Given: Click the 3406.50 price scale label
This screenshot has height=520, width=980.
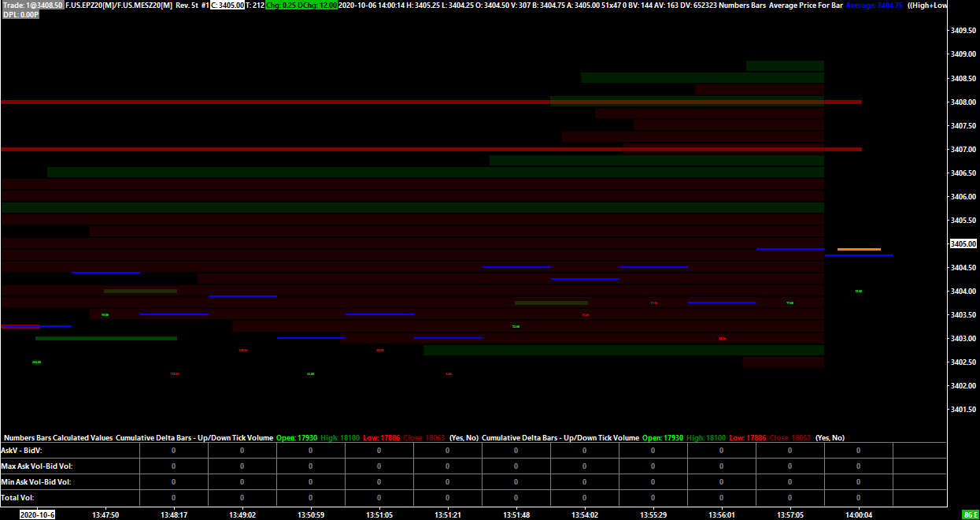Looking at the screenshot, I should click(963, 173).
